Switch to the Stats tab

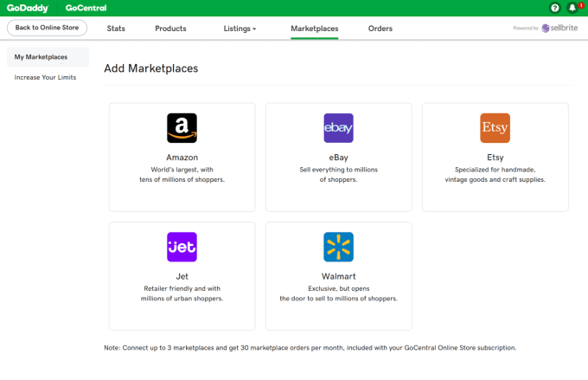click(x=116, y=29)
